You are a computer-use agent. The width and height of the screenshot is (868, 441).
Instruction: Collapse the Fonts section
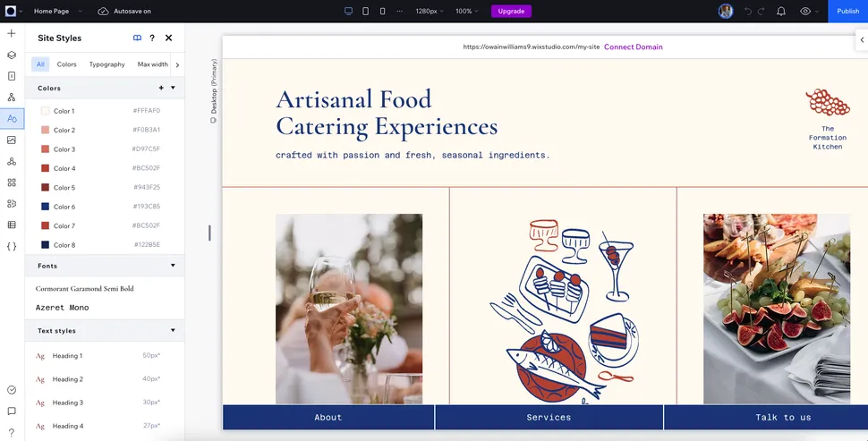pyautogui.click(x=173, y=266)
